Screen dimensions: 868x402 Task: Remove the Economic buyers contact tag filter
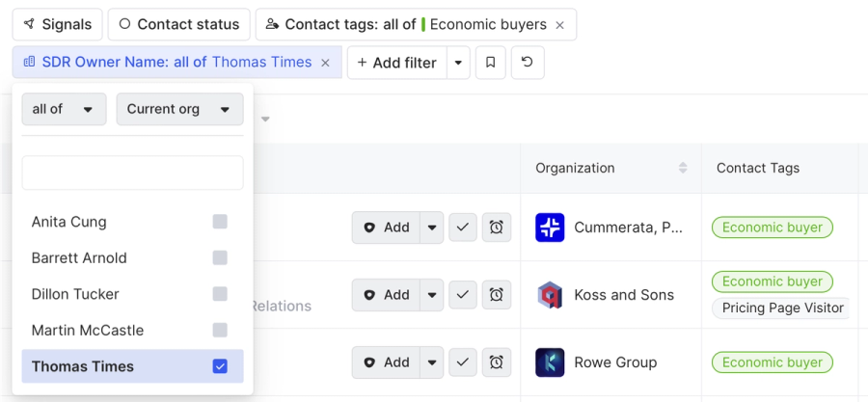(x=560, y=25)
